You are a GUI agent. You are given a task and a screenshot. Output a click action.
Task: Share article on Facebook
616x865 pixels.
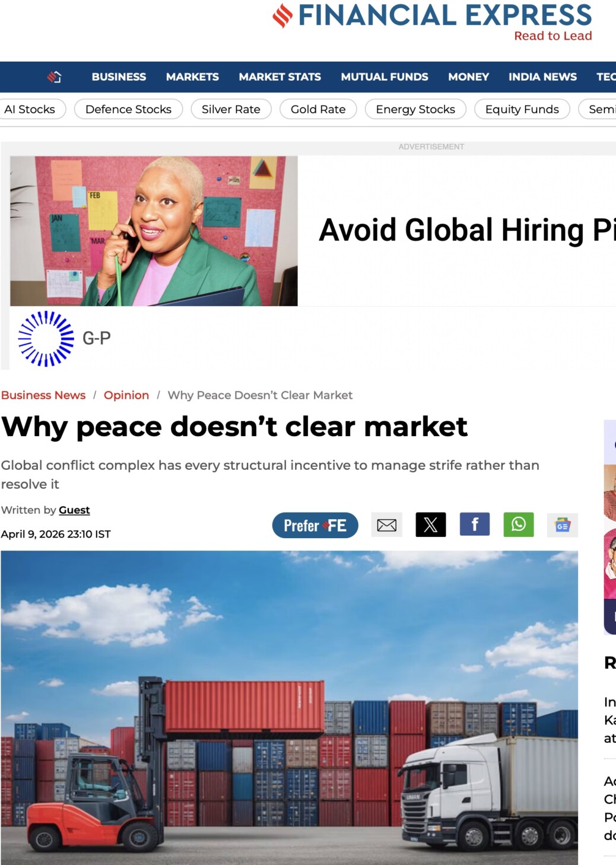pos(474,524)
